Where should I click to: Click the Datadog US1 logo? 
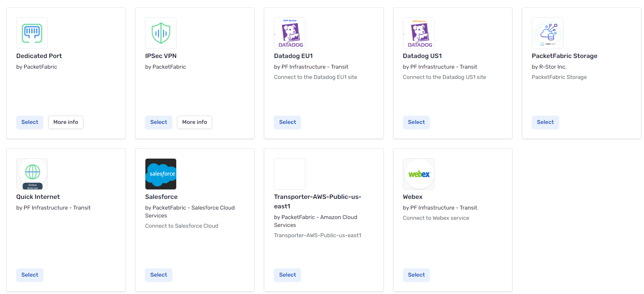[x=418, y=33]
